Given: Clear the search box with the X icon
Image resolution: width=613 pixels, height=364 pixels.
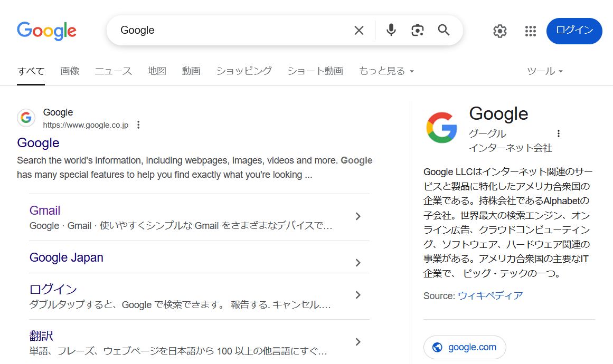Looking at the screenshot, I should coord(359,30).
